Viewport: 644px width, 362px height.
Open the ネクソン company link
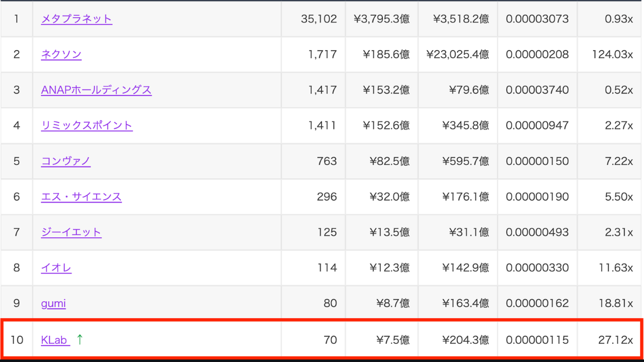click(61, 54)
